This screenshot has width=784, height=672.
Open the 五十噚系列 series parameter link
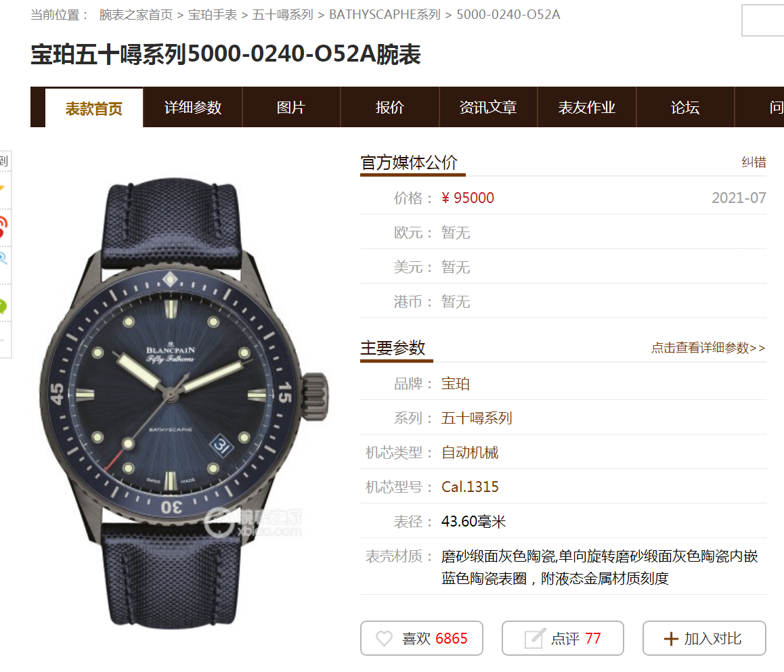click(x=477, y=418)
